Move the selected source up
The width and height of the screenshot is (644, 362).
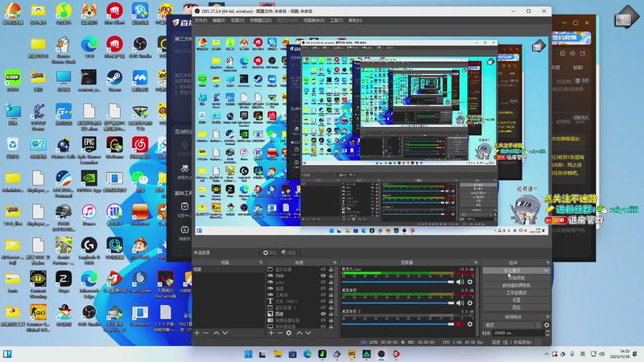[299, 333]
